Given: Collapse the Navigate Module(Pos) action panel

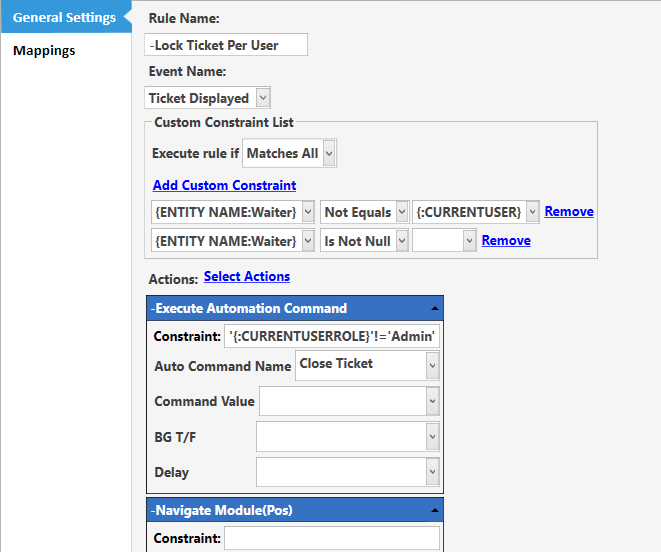Looking at the screenshot, I should point(435,511).
